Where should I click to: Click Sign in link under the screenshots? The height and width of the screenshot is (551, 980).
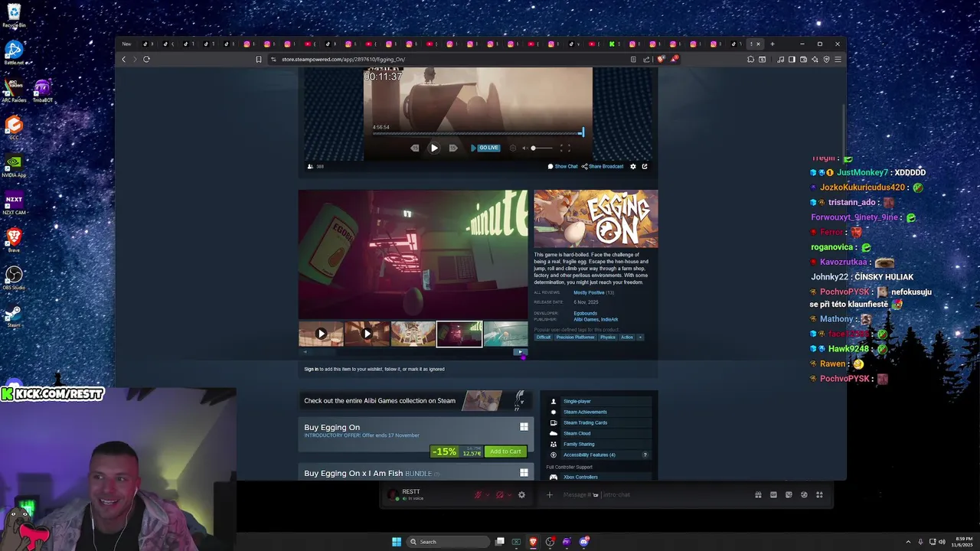[311, 369]
